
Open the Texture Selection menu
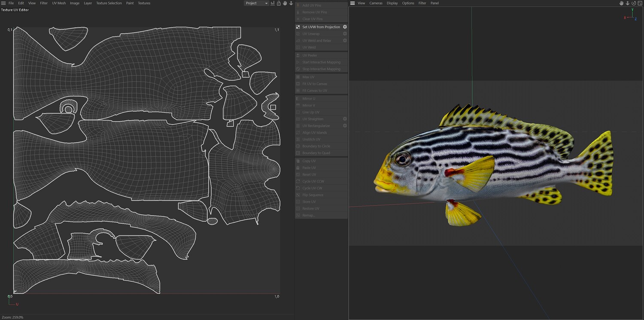tap(109, 3)
